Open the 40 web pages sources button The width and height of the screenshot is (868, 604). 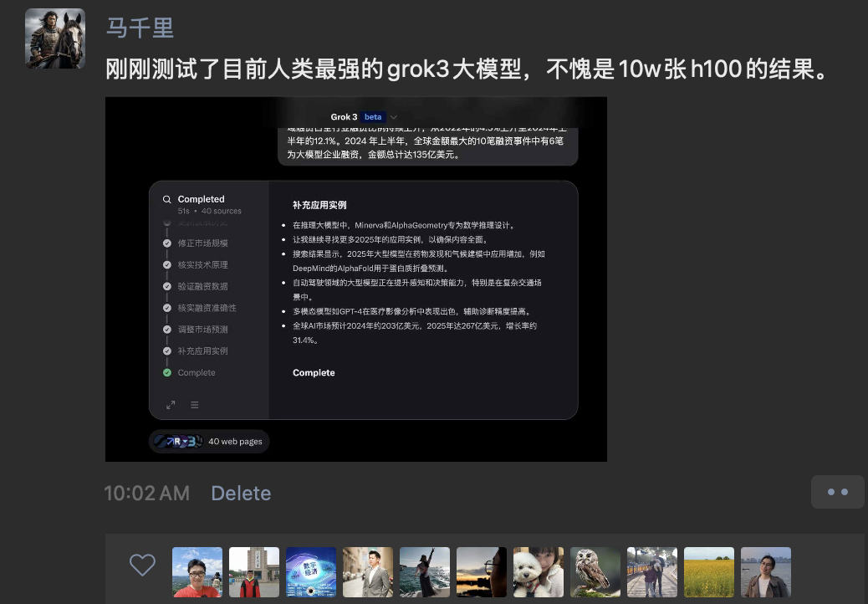tap(209, 441)
